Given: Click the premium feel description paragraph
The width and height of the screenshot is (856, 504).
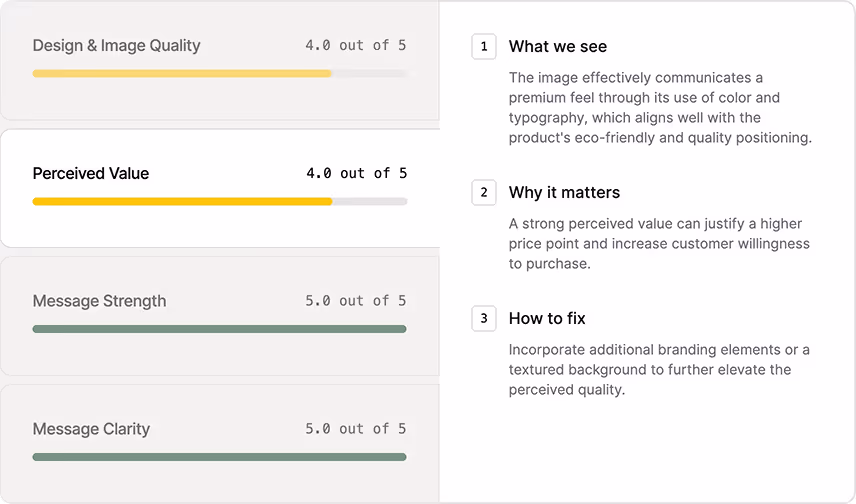Looking at the screenshot, I should coord(659,108).
